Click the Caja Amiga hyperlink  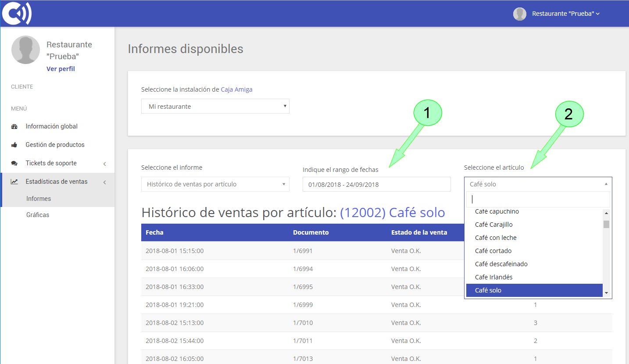[x=236, y=89]
